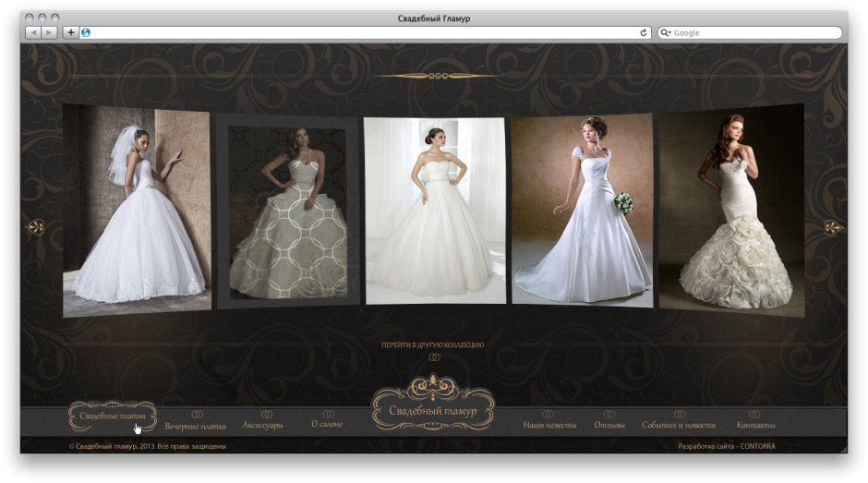Click rings icon above 'События и новости'
The image size is (868, 483).
(x=680, y=415)
